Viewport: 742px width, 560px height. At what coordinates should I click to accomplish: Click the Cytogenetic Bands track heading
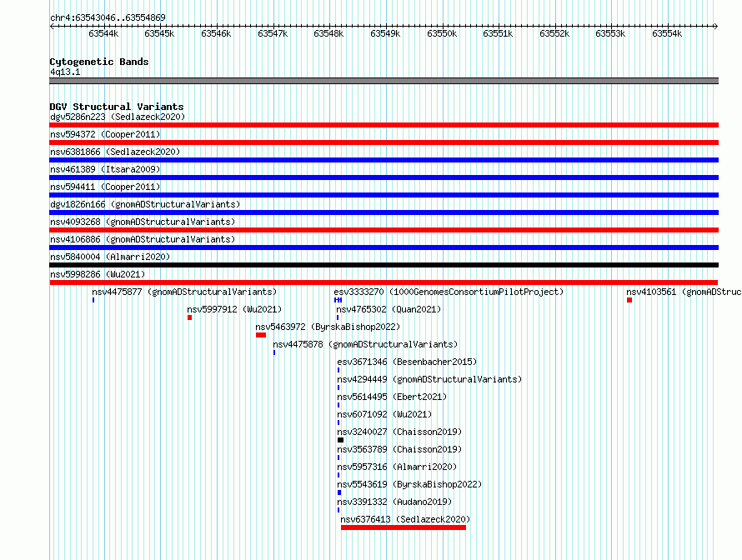(99, 62)
